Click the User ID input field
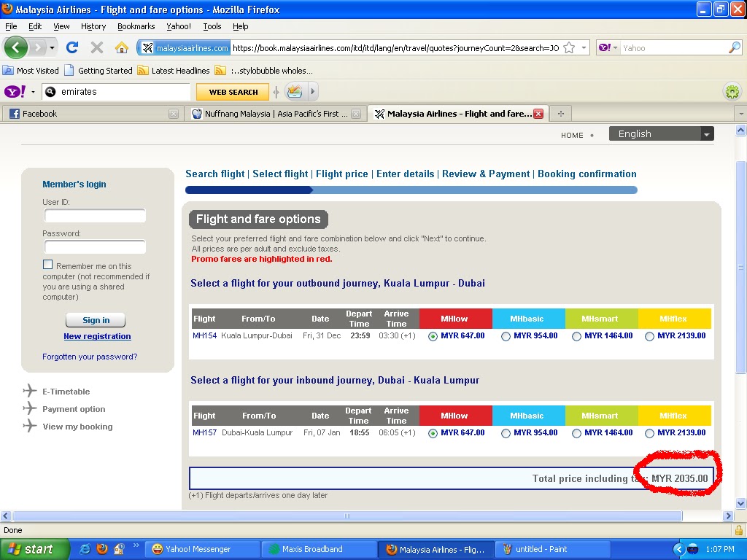Image resolution: width=747 pixels, height=560 pixels. pos(95,216)
